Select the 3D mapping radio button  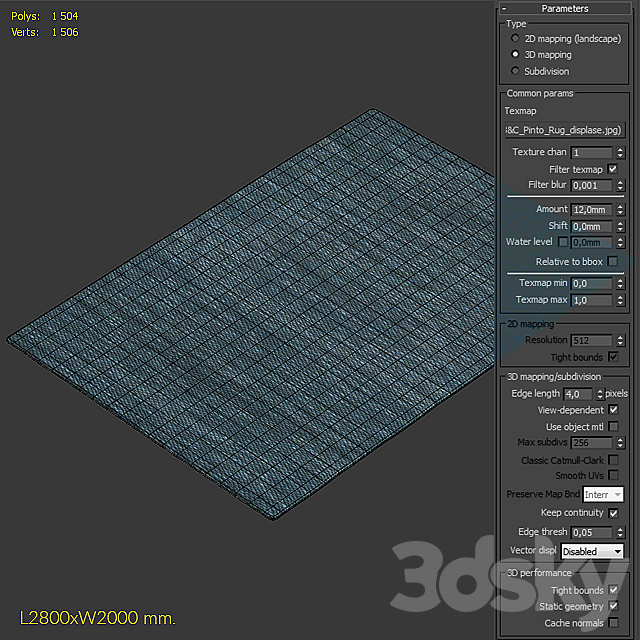coord(515,54)
